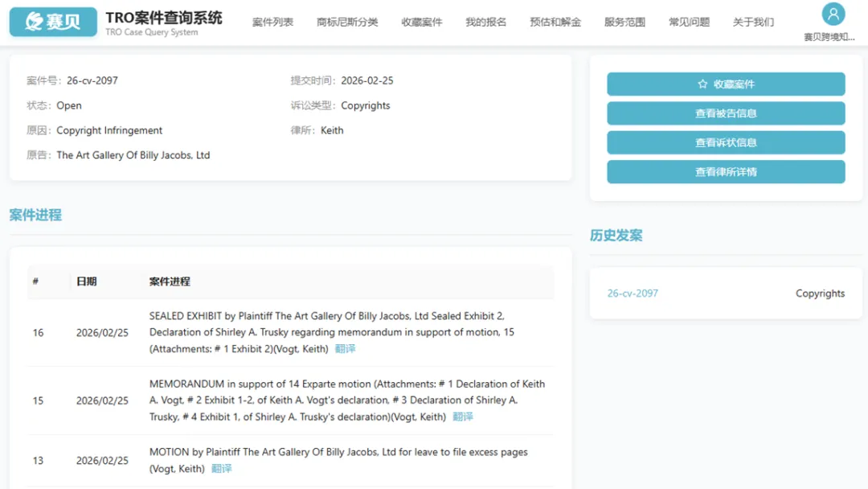The width and height of the screenshot is (868, 489).
Task: Open 查看律所详情 law firm details
Action: pos(725,171)
